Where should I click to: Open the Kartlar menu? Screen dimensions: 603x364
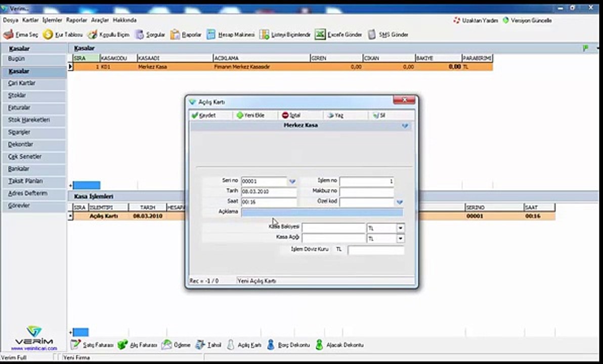(30, 20)
